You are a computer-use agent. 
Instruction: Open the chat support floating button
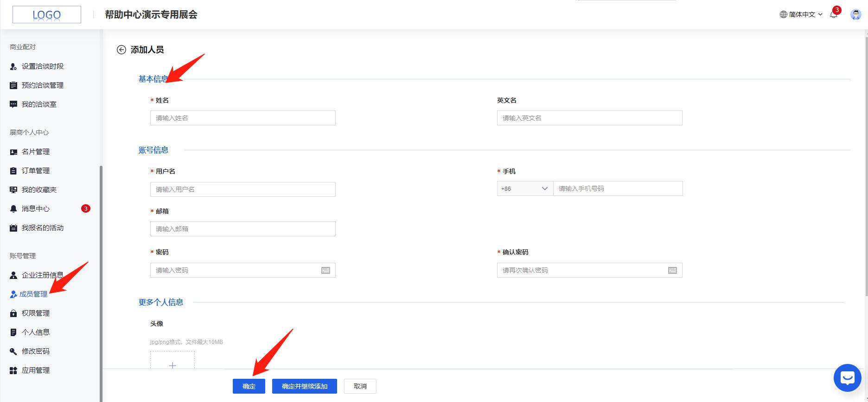pos(847,378)
